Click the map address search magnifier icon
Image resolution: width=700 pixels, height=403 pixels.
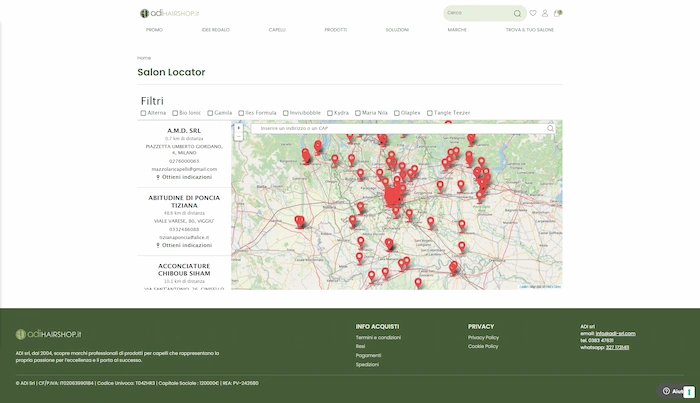coord(551,128)
